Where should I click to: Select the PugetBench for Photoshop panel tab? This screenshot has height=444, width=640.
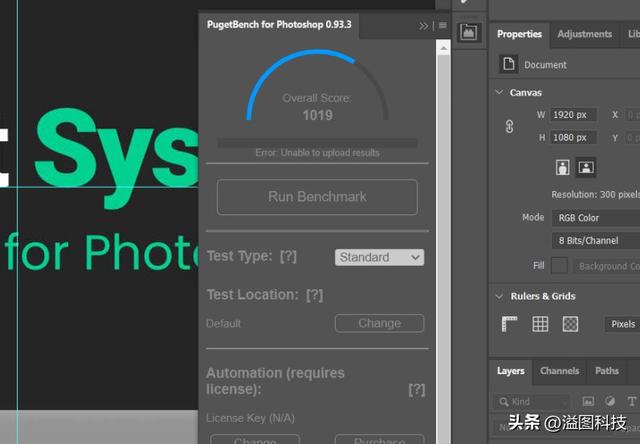(x=279, y=24)
